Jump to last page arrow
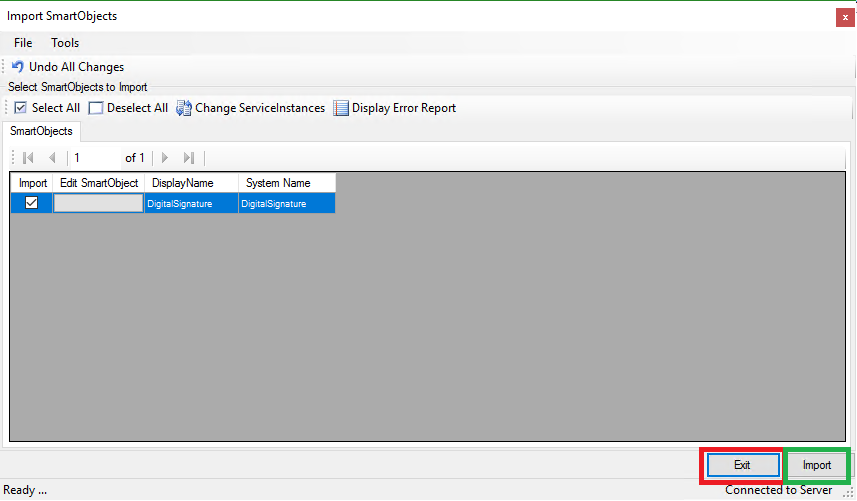 coord(188,158)
